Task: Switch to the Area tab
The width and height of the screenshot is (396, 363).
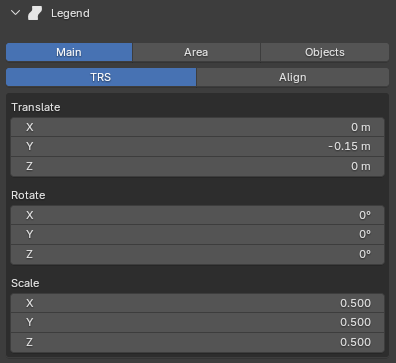Action: click(x=196, y=52)
